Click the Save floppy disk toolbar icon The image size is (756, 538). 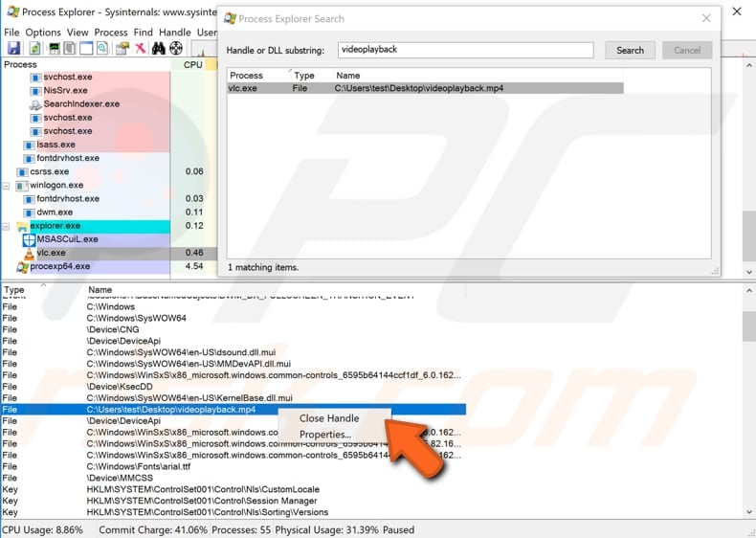(x=13, y=48)
